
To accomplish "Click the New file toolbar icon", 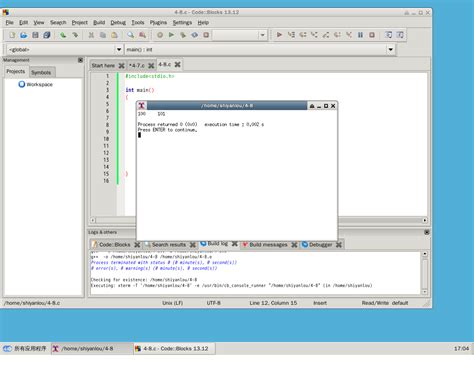I will tap(12, 35).
